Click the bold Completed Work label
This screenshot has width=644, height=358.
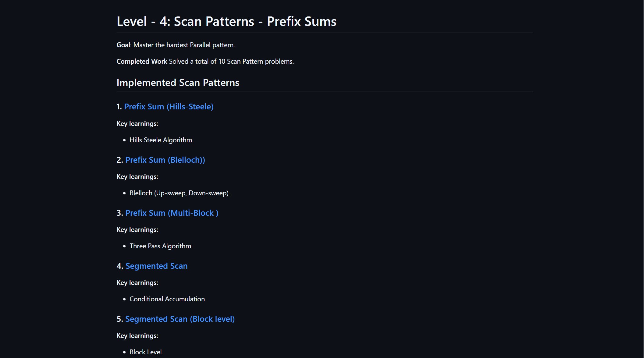[142, 62]
